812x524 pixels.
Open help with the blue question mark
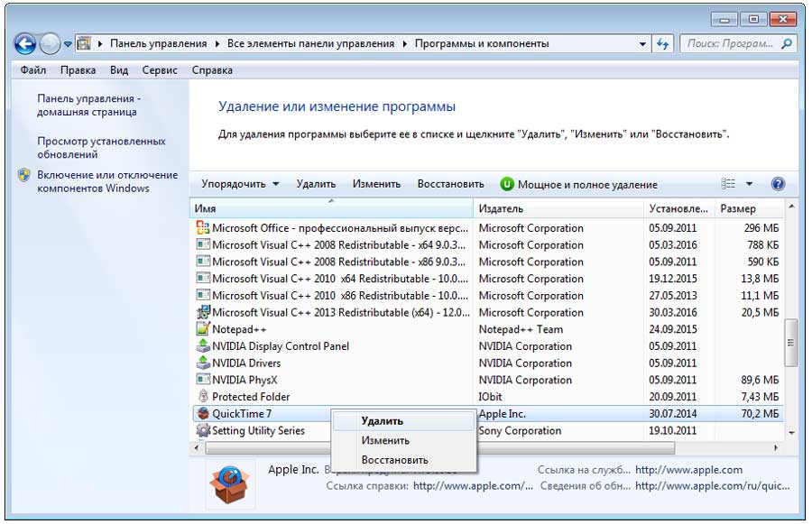778,184
